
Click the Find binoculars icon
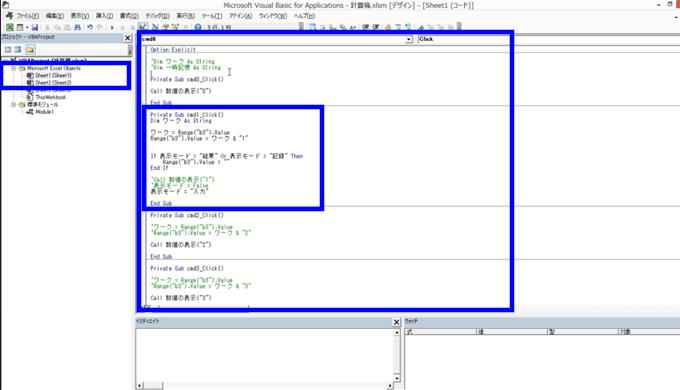point(77,27)
